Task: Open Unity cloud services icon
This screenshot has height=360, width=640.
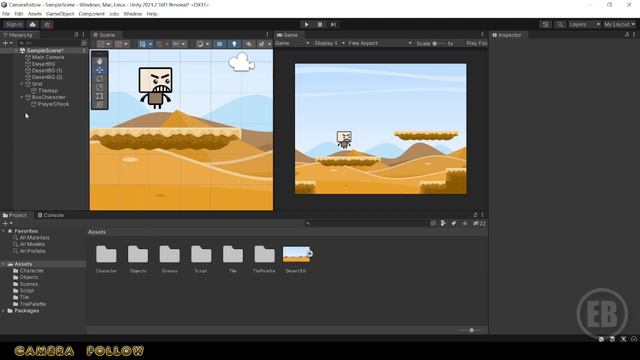Action: pos(33,24)
